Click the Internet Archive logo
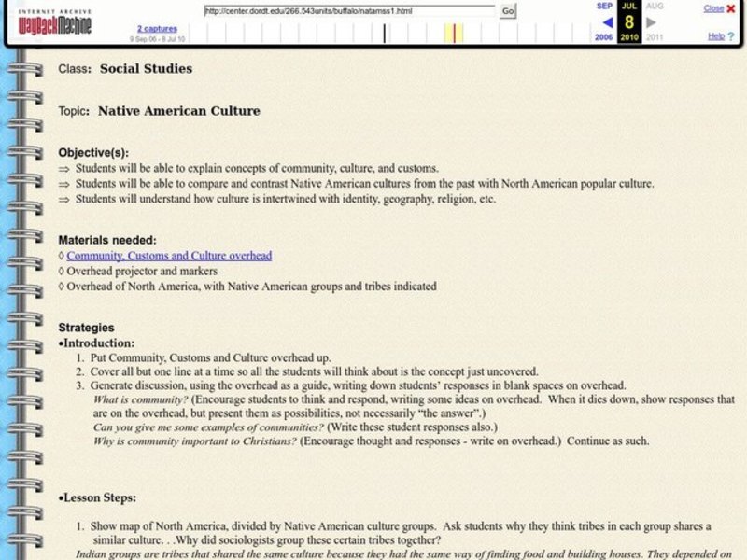Screen dimensions: 747x560 tap(53, 11)
